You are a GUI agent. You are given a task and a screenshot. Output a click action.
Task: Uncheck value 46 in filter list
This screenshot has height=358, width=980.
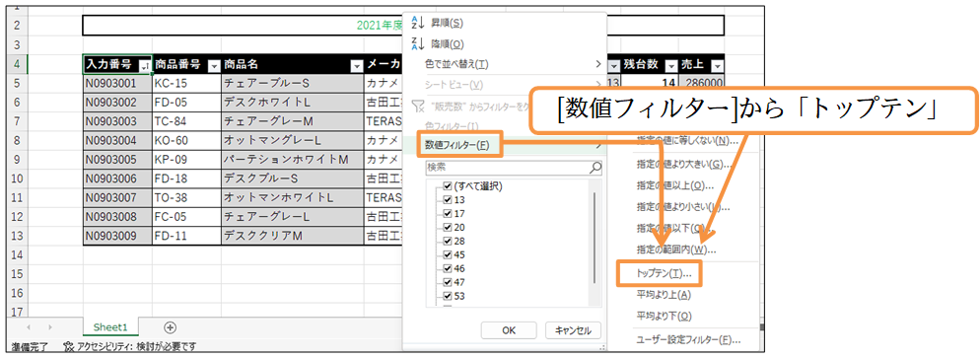click(x=448, y=268)
